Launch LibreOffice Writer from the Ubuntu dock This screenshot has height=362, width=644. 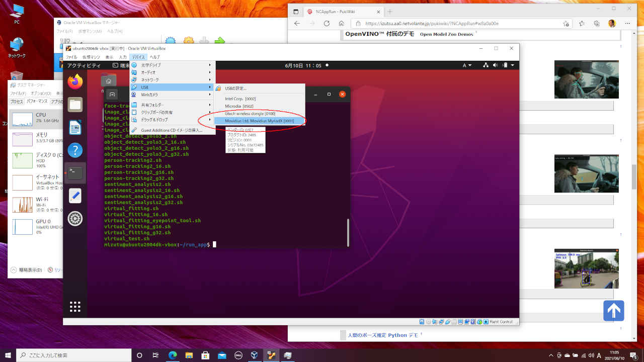(75, 128)
